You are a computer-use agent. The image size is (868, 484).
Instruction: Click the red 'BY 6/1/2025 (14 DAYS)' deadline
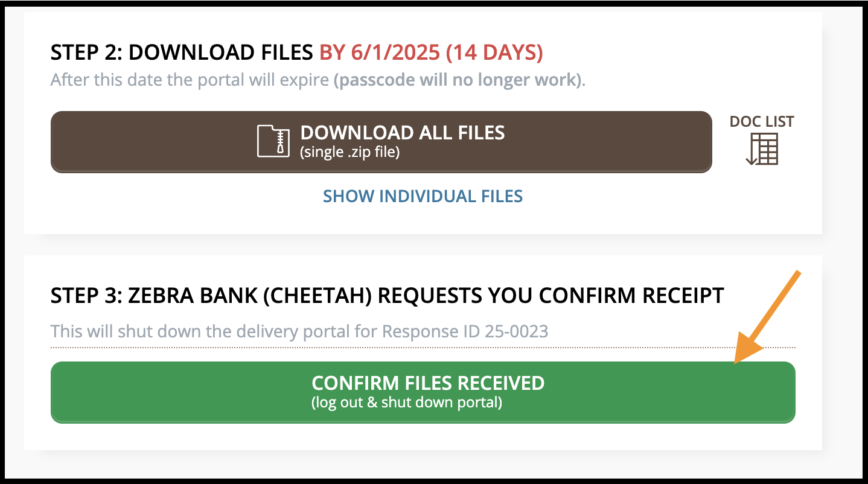431,53
